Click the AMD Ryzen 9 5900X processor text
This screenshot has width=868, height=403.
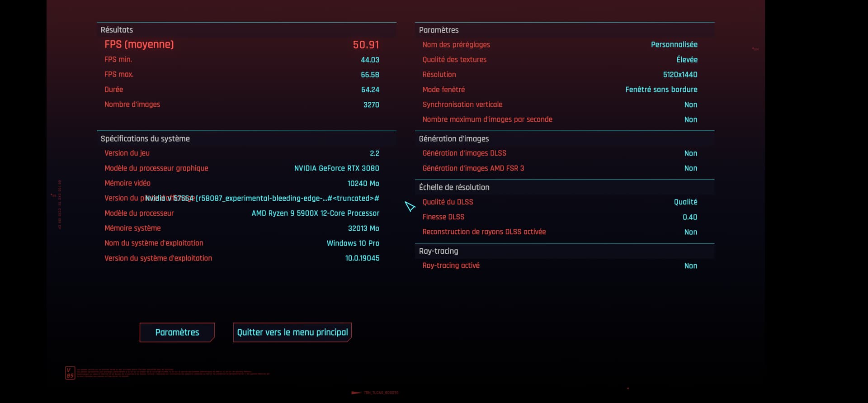click(315, 213)
